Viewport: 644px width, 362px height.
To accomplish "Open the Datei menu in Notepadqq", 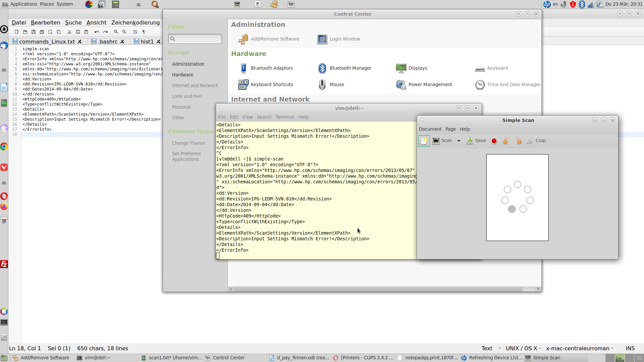I will tap(19, 22).
